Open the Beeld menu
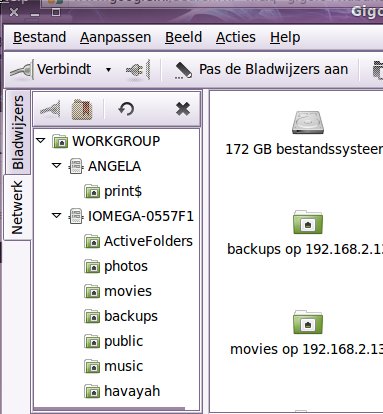This screenshot has height=414, width=383. point(184,37)
